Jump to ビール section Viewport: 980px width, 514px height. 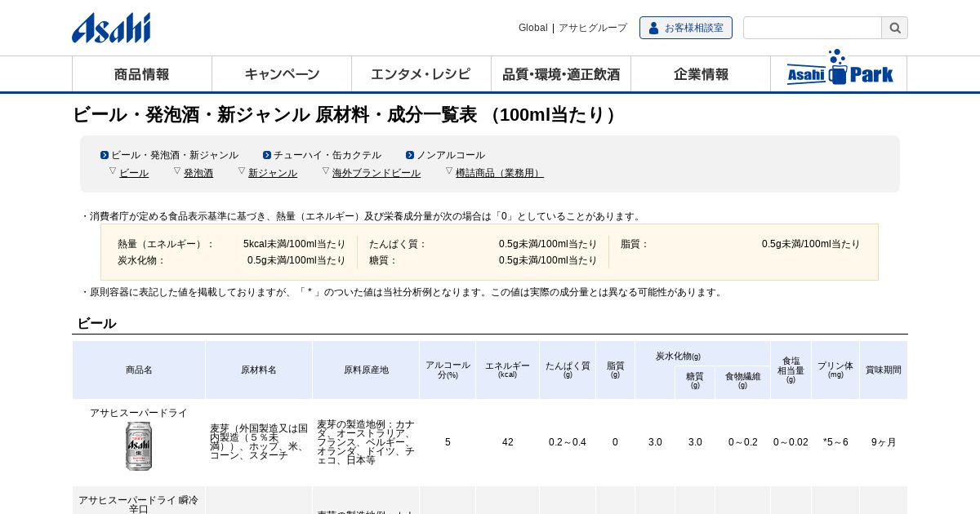[134, 173]
